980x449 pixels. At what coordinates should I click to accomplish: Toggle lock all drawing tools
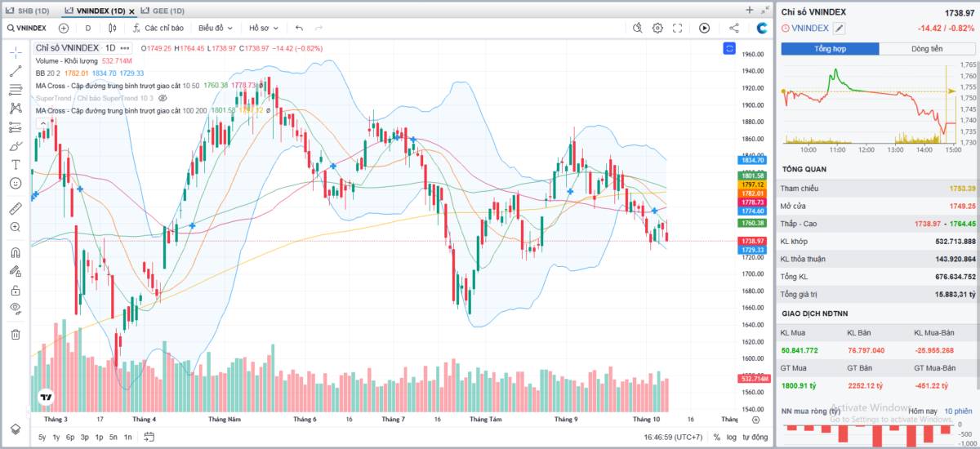click(x=15, y=290)
